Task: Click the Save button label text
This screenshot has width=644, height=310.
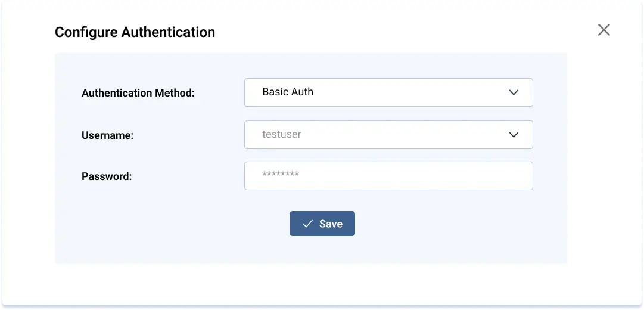Action: [331, 224]
